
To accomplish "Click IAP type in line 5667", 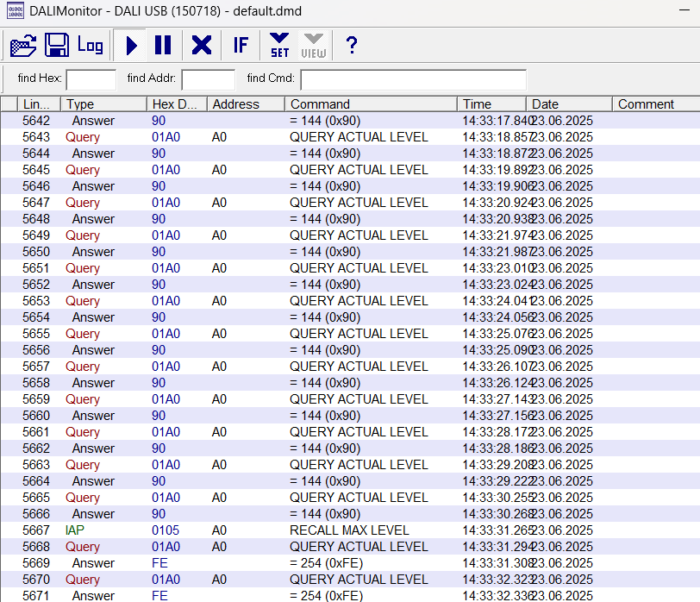I will [74, 530].
